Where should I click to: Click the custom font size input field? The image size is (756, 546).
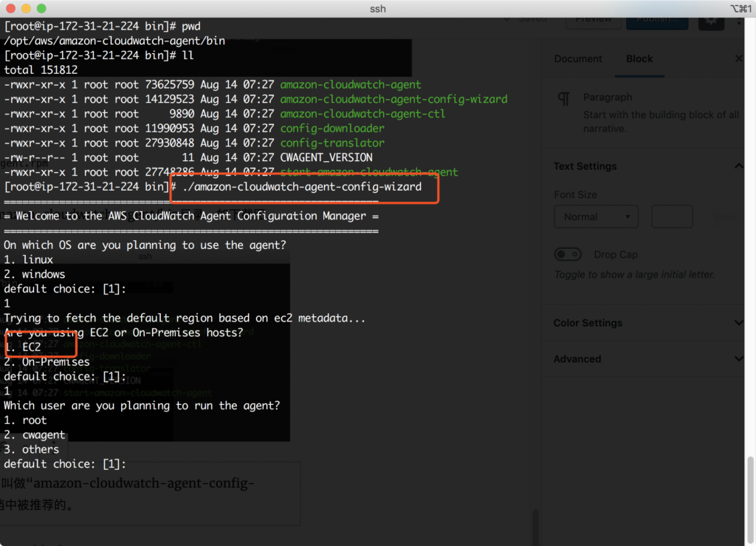point(672,217)
